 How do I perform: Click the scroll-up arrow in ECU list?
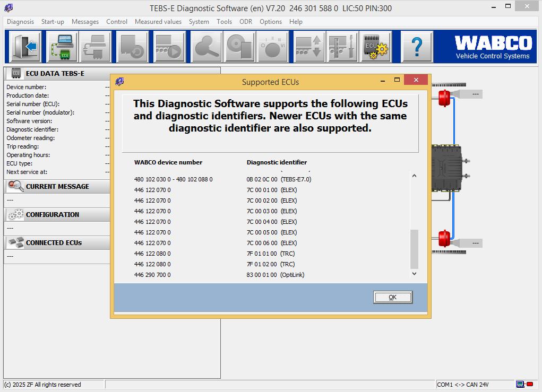point(415,175)
